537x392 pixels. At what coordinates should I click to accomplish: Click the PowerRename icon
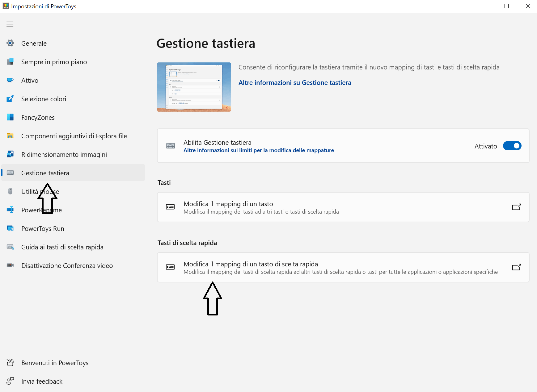[10, 210]
